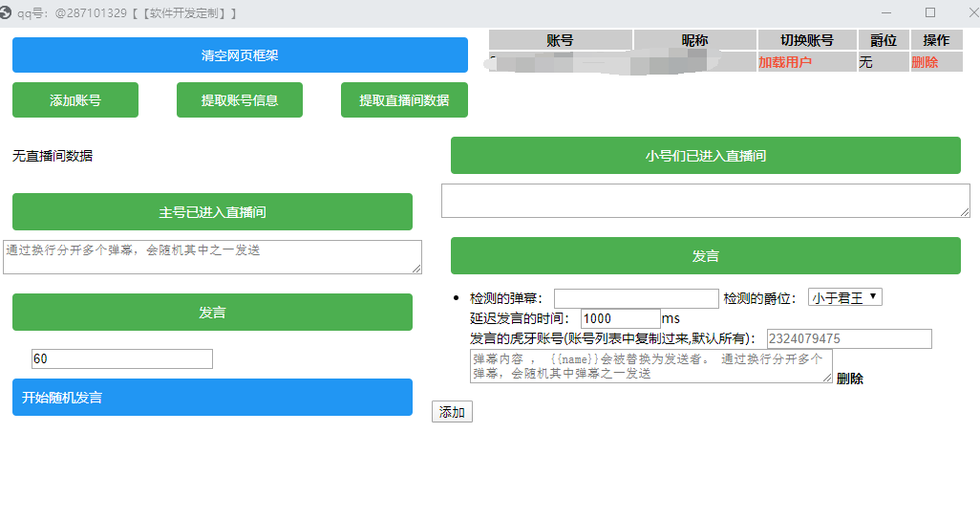Open the 检测的爵位 dropdown
The width and height of the screenshot is (980, 520).
[x=844, y=298]
